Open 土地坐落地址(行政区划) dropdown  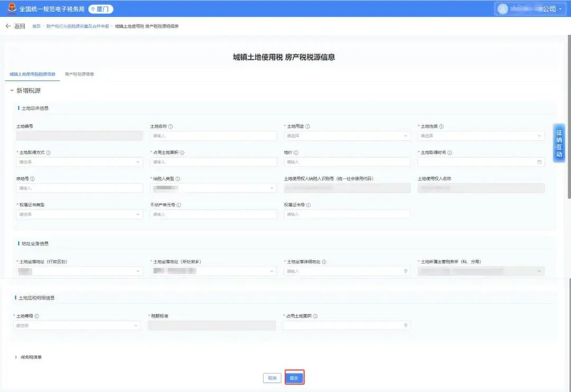[x=79, y=271]
